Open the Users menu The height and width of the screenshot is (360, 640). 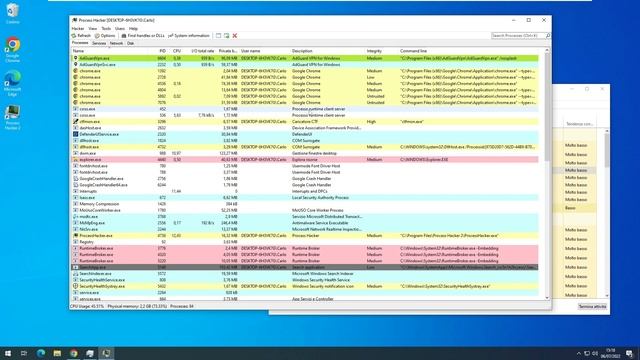(x=120, y=29)
